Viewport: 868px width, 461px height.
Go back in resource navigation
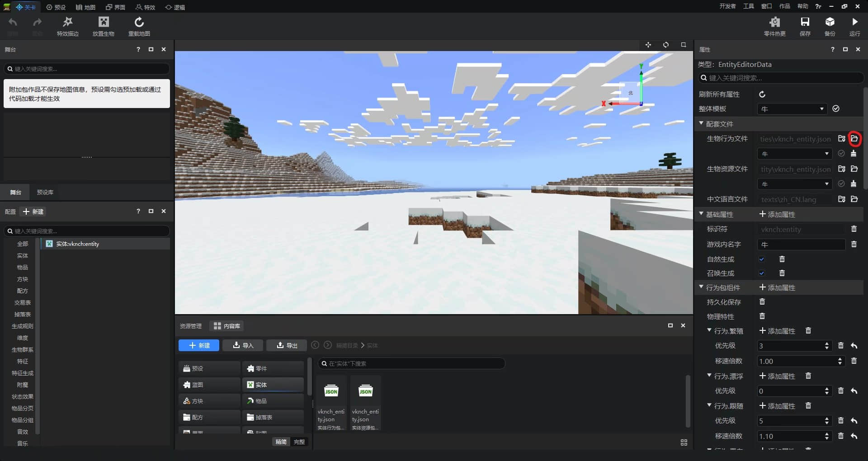click(x=315, y=345)
